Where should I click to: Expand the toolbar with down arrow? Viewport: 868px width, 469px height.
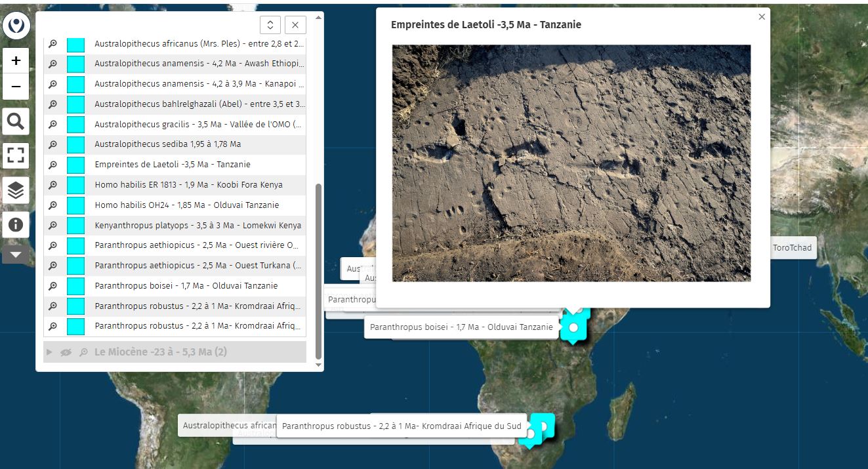click(16, 255)
